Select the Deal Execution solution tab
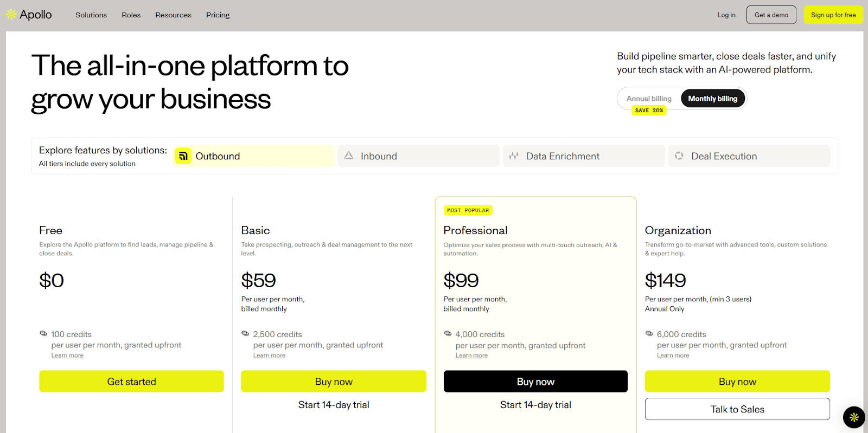The width and height of the screenshot is (868, 433). [x=749, y=156]
